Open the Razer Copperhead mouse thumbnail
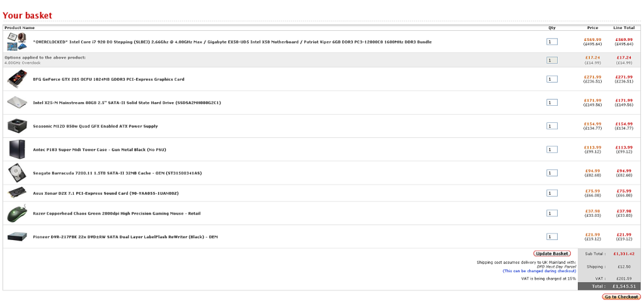Screen dimensions: 644x303 click(x=17, y=213)
